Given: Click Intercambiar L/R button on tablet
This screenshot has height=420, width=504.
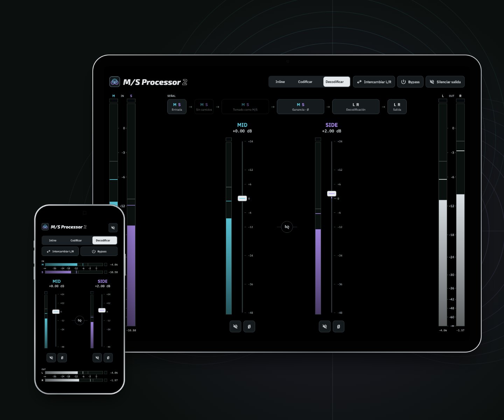Looking at the screenshot, I should pos(374,82).
